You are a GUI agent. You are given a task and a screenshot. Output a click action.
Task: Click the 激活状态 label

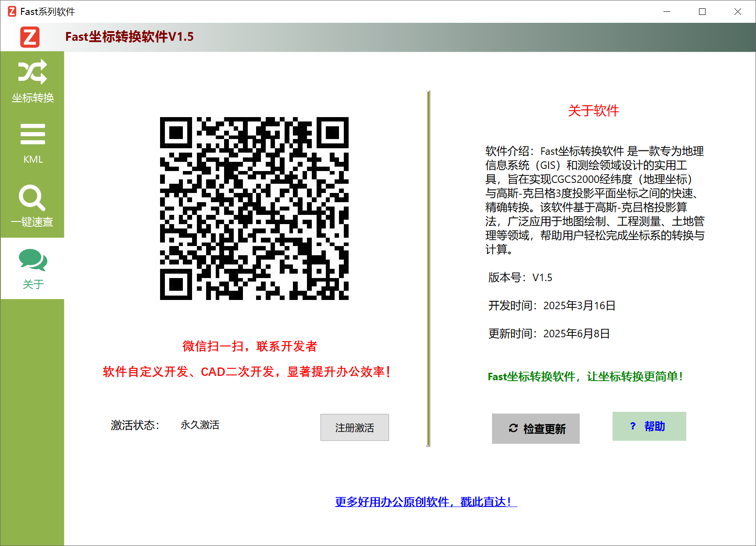coord(135,425)
